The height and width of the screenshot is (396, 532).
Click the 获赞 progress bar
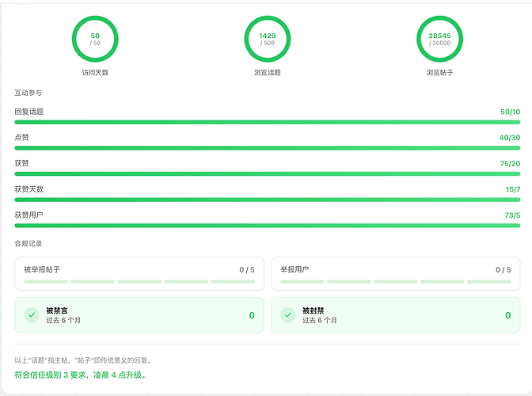point(268,173)
